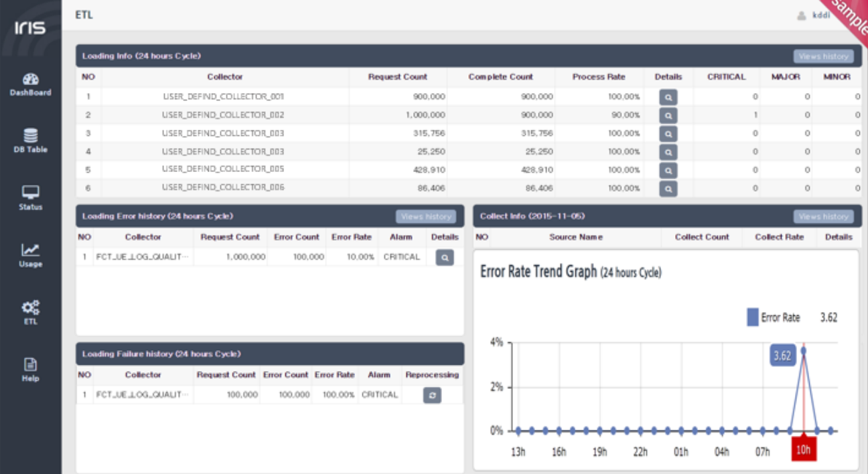Toggle the Error Rate legend swatch
This screenshot has width=868, height=474.
point(753,317)
